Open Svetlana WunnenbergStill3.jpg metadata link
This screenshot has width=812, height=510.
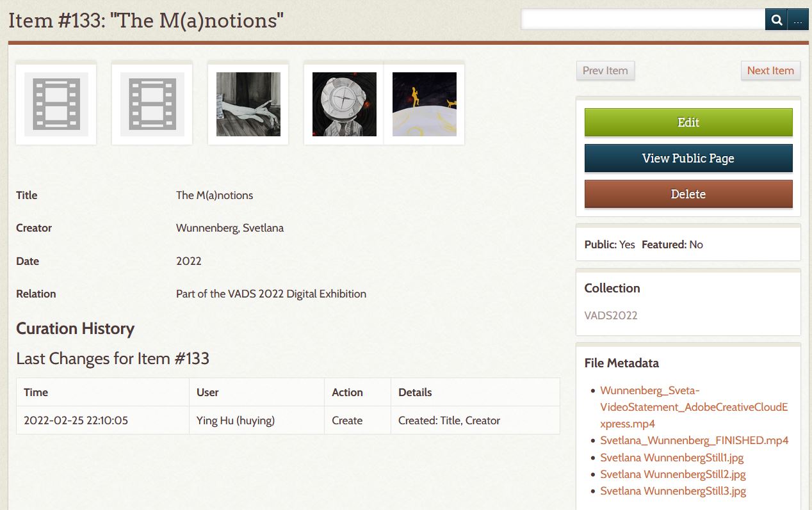[672, 491]
